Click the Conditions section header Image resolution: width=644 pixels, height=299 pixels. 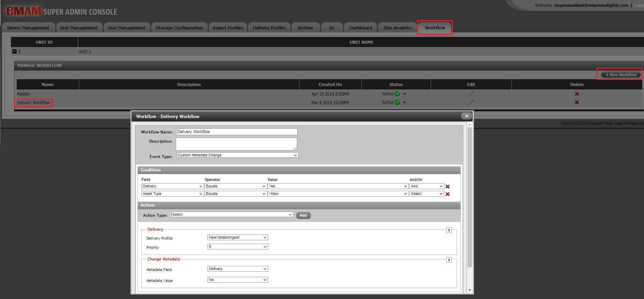299,170
